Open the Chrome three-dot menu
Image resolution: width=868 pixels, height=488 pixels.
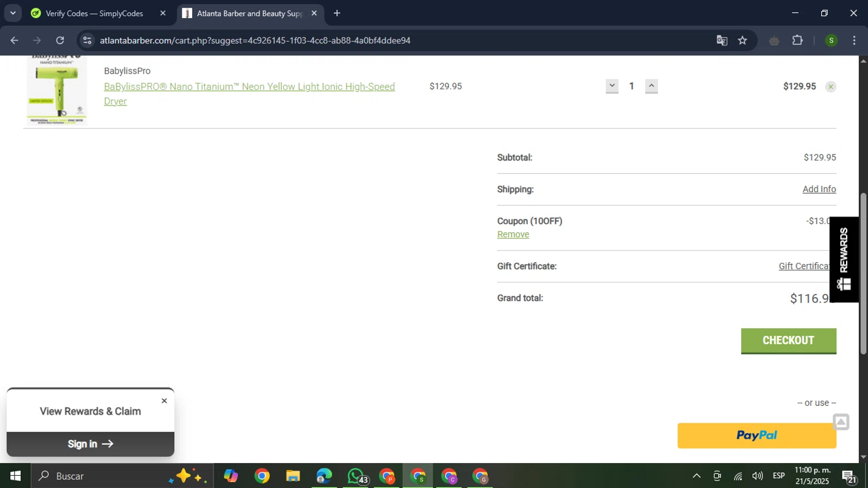(854, 41)
